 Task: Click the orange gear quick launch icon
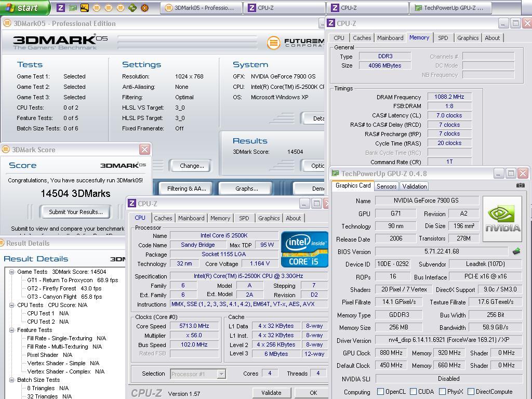[144, 7]
